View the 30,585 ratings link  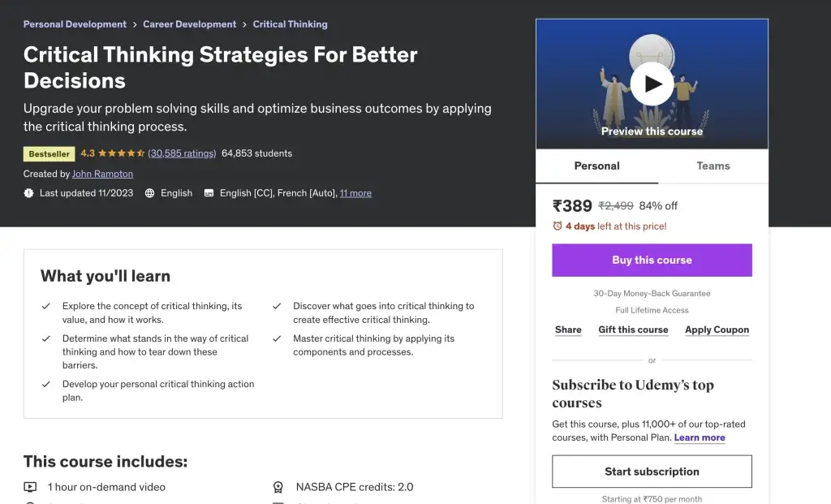(x=182, y=153)
